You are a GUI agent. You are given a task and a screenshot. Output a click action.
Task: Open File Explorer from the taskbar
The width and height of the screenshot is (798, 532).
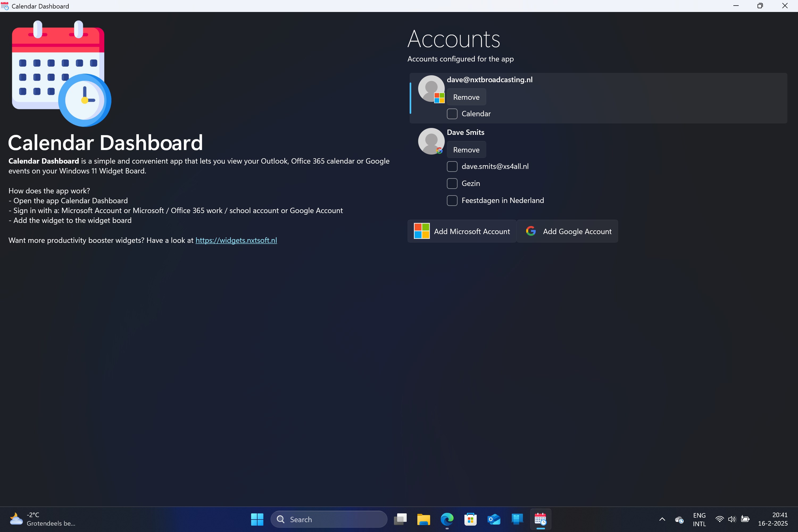(x=423, y=519)
